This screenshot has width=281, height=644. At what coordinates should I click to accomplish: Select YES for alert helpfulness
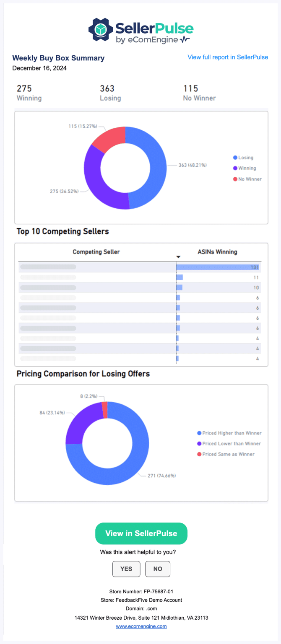[x=126, y=569]
